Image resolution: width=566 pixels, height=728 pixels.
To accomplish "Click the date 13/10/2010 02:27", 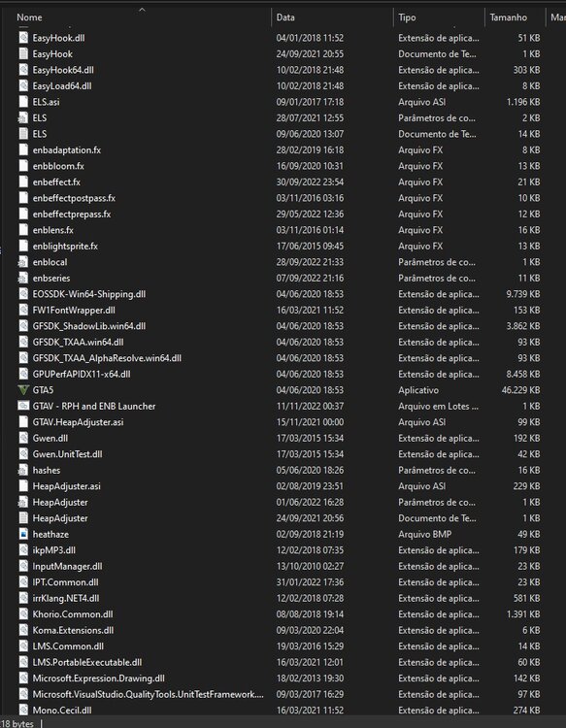I will [x=310, y=566].
